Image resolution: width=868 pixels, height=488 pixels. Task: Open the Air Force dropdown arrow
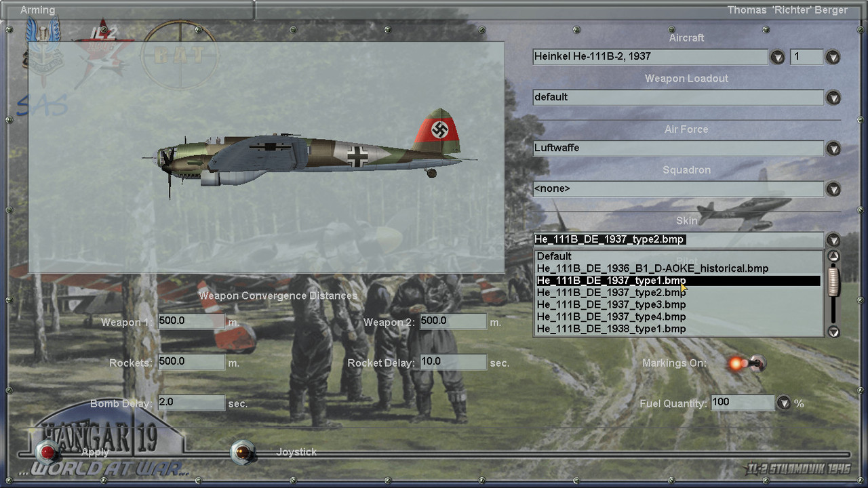click(x=833, y=148)
